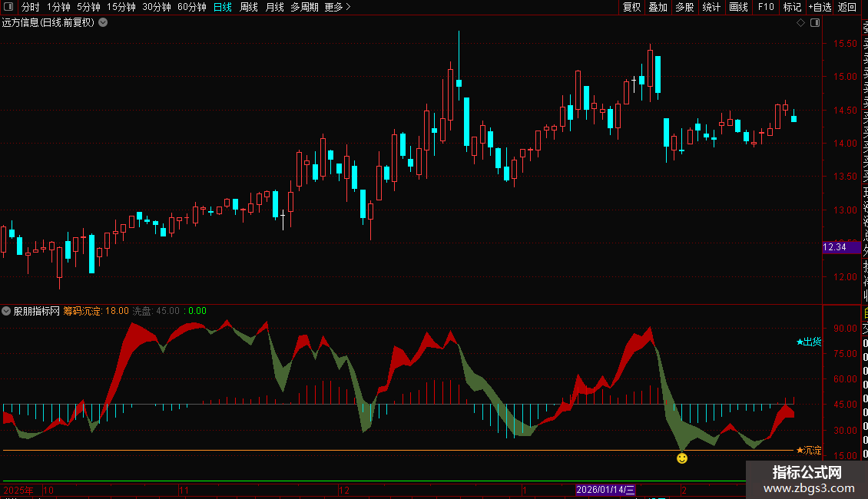Screen dimensions: 868x499
Task: Select the 1分钟 period tab
Action: tap(58, 7)
